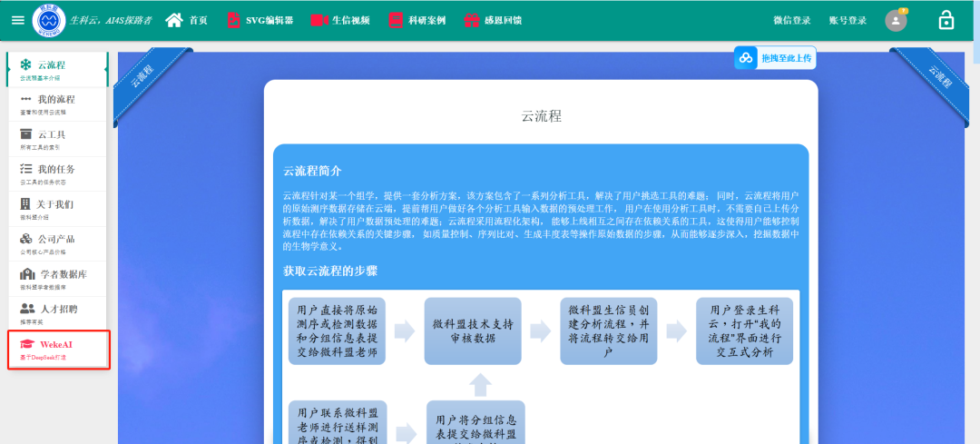Click the graduation cap icon beside WekeAI
The width and height of the screenshot is (980, 444).
(26, 344)
